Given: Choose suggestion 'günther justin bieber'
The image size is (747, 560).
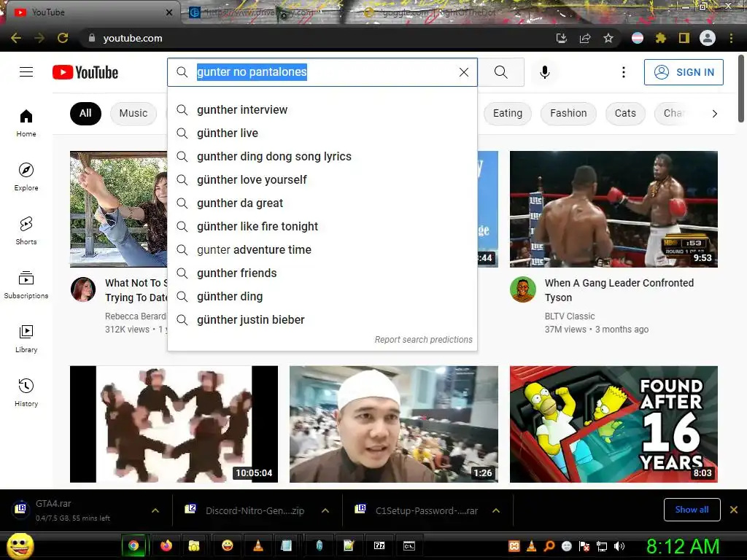Looking at the screenshot, I should 322,319.
